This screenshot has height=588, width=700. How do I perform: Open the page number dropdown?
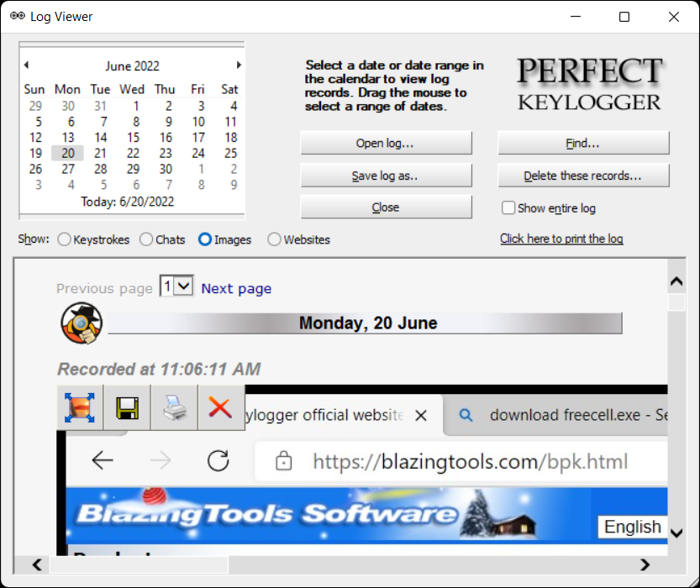tap(176, 286)
